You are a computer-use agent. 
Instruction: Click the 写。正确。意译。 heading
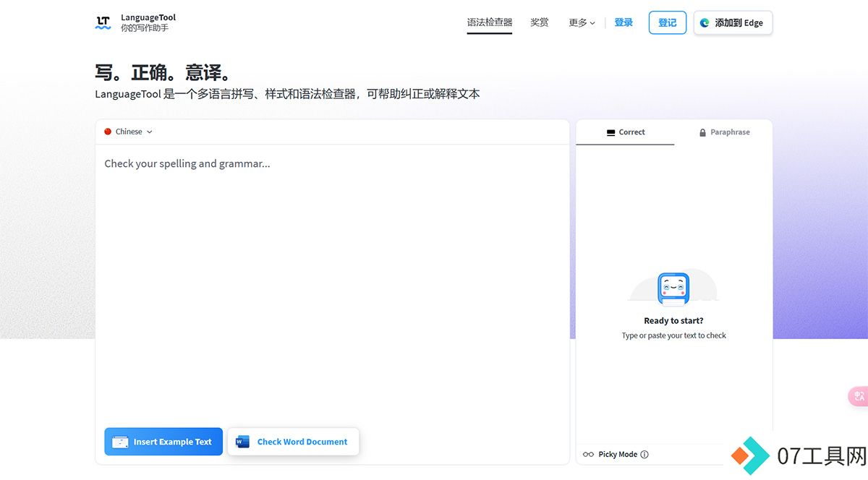click(x=164, y=73)
